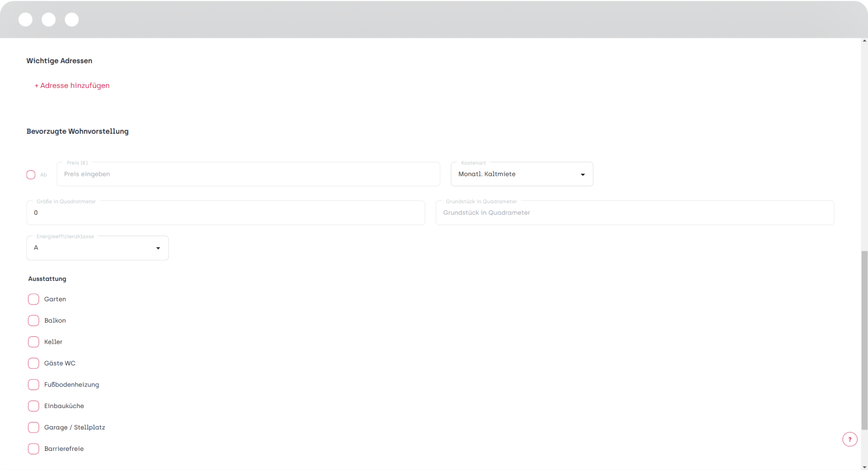Image resolution: width=868 pixels, height=470 pixels.
Task: Tick the Garage / Stellplatz checkbox
Action: coord(34,428)
